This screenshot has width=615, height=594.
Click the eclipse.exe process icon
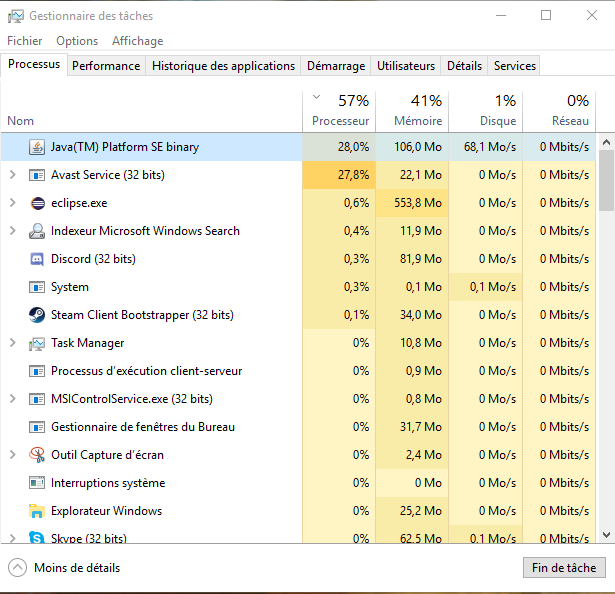(37, 203)
